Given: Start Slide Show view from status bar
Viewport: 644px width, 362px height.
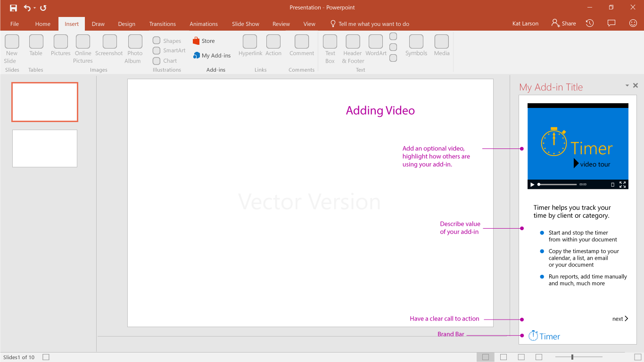Looking at the screenshot, I should point(539,357).
